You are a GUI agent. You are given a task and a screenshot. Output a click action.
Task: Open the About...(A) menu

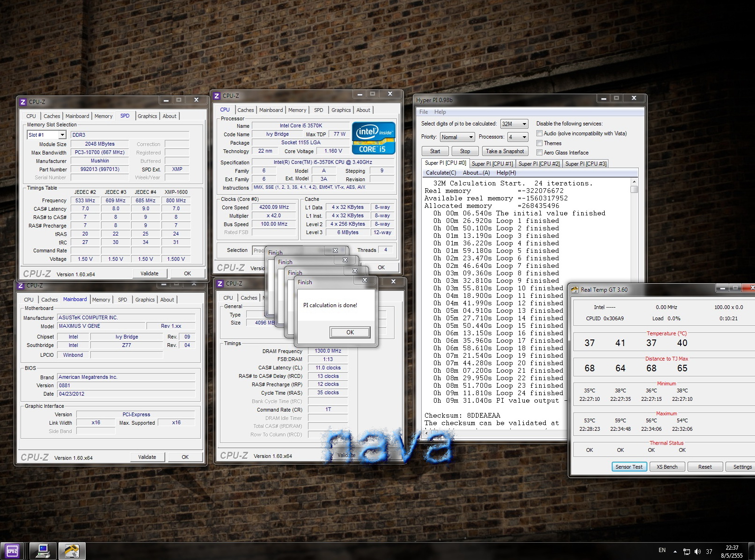[476, 173]
